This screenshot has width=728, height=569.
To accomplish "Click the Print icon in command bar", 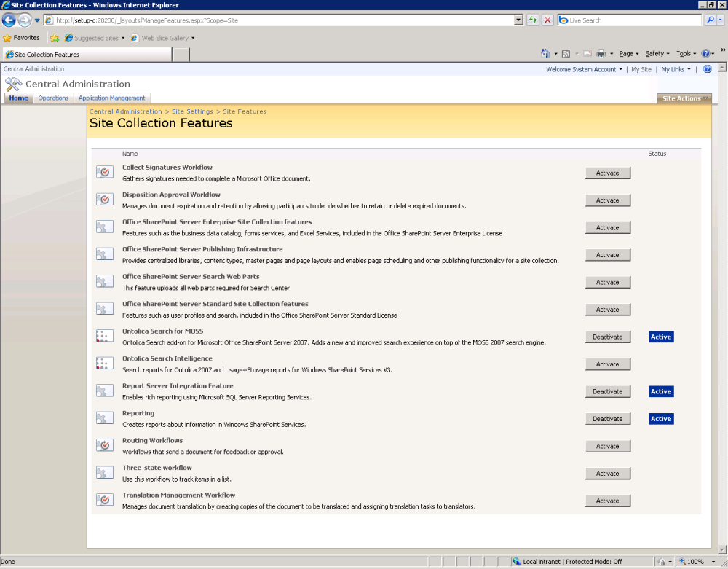I will coord(601,53).
